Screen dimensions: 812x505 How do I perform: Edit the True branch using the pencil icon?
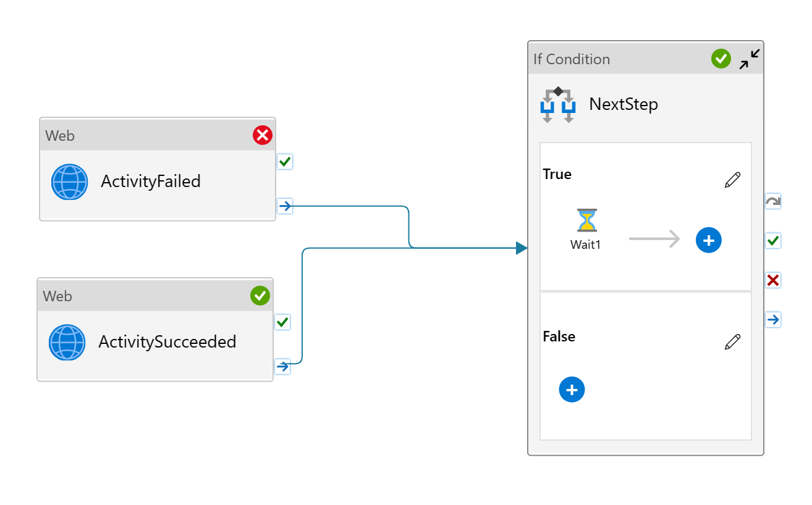coord(733,179)
